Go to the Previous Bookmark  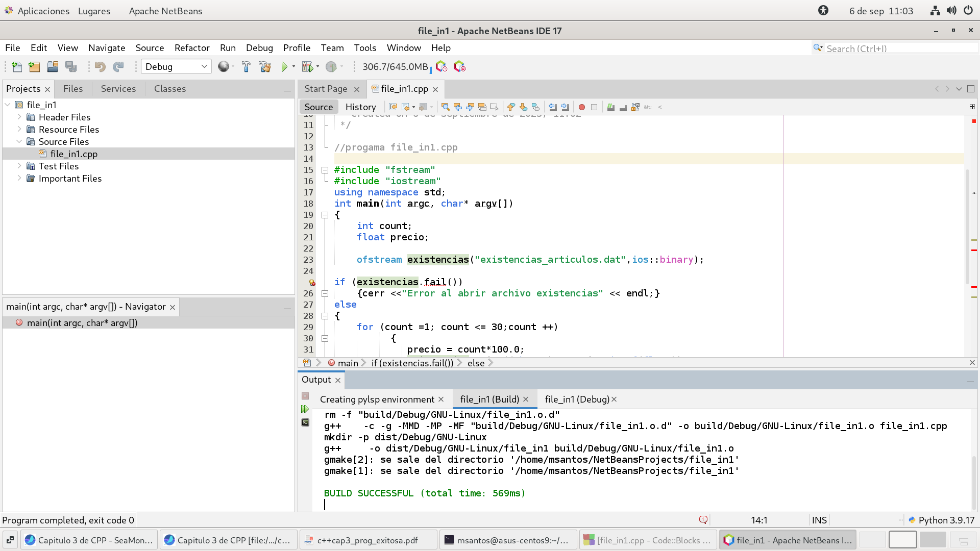click(511, 107)
